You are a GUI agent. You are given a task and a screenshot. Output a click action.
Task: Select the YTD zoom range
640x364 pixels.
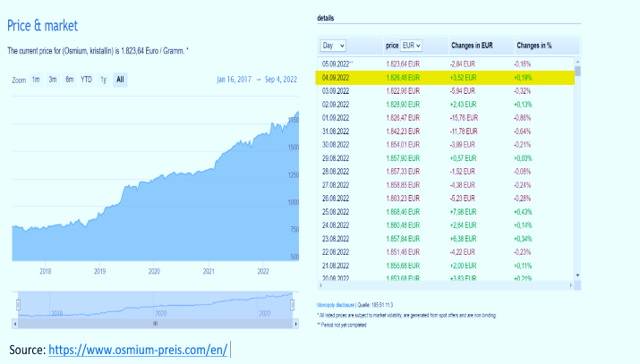point(86,80)
